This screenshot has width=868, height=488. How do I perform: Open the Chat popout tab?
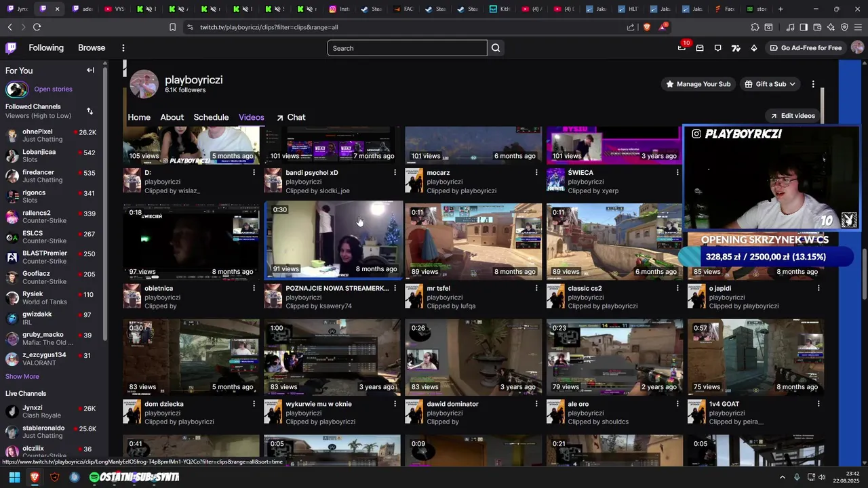coord(290,117)
